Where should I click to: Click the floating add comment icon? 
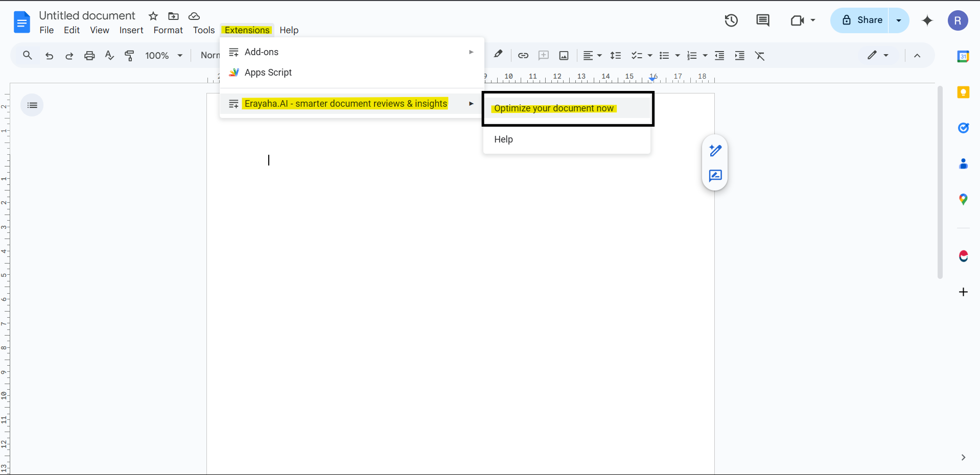coord(715,176)
